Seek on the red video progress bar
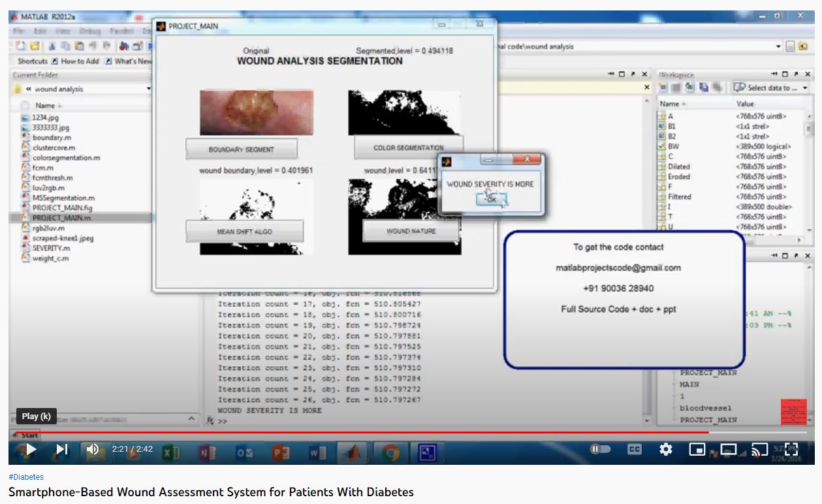 [392, 432]
